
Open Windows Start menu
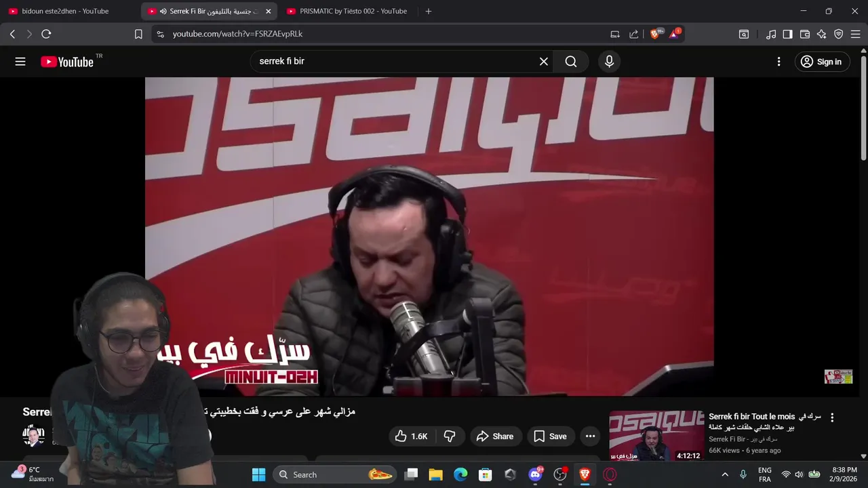258,474
